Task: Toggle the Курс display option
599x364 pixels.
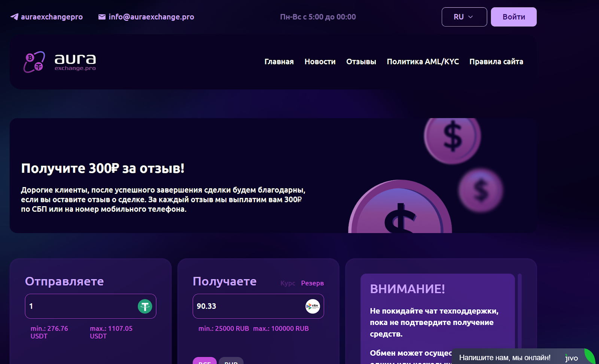Action: (x=288, y=283)
